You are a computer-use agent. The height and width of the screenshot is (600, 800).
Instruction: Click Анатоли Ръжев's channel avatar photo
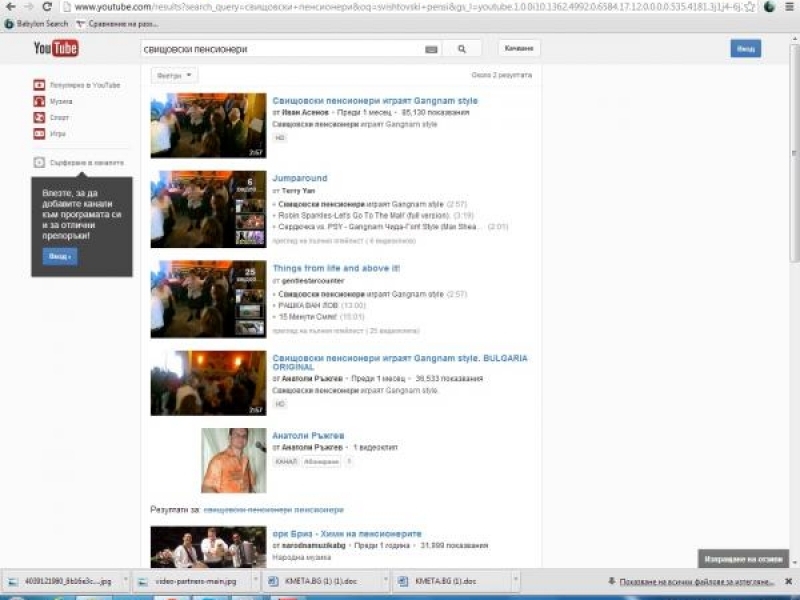pos(234,461)
